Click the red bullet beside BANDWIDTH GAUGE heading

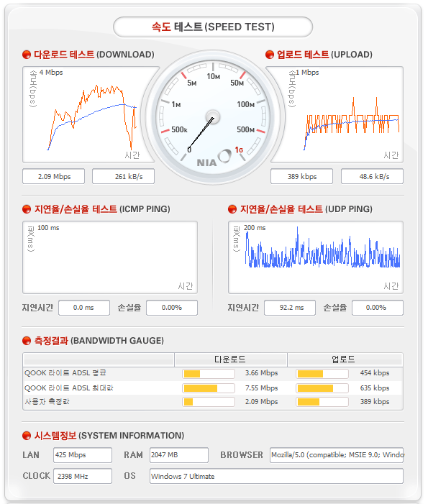click(x=27, y=341)
